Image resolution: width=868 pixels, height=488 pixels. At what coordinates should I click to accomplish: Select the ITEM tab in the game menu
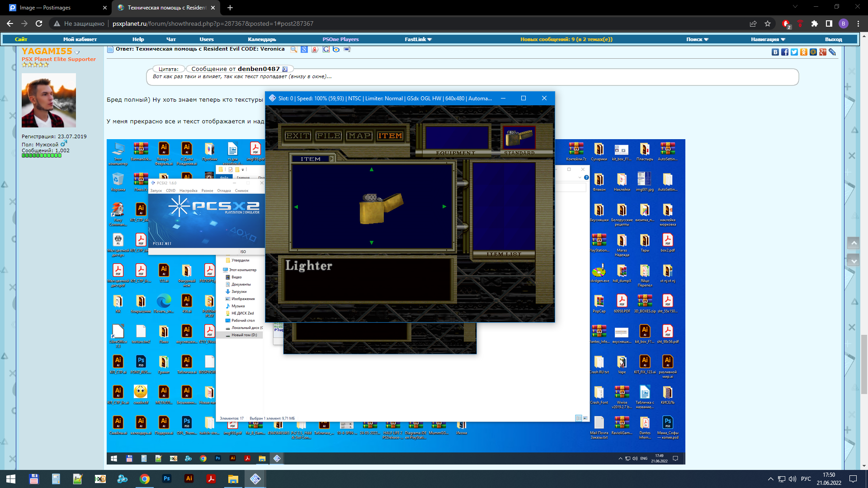(390, 136)
